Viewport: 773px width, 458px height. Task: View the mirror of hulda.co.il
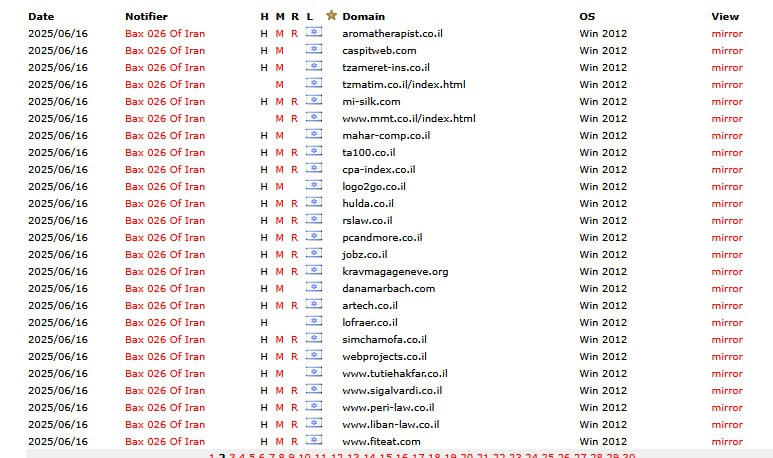click(x=727, y=204)
